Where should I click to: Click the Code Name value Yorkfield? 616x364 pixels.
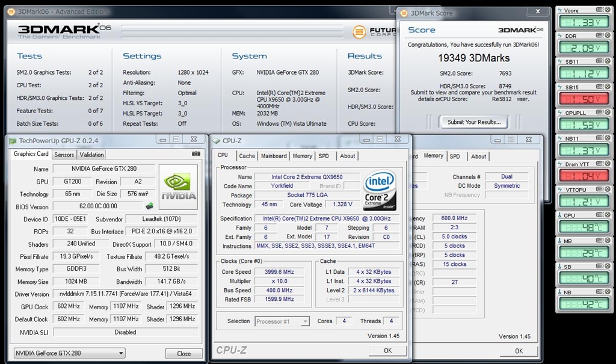coord(282,186)
